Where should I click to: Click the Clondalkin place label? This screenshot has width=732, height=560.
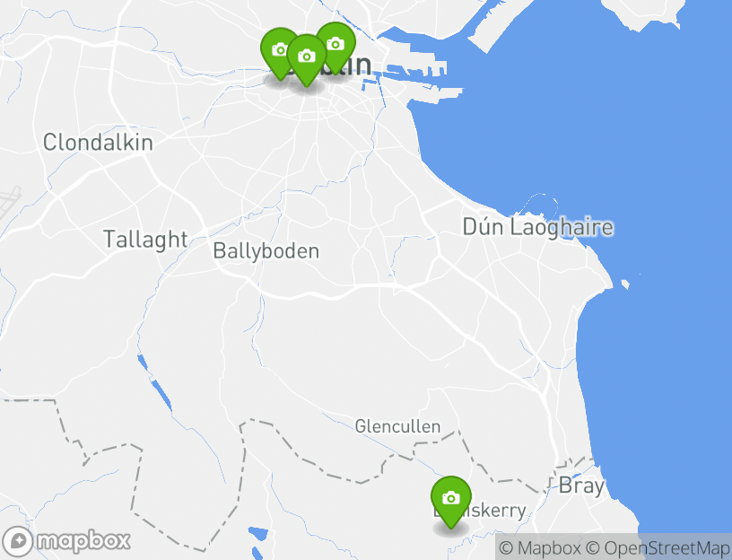[x=98, y=142]
